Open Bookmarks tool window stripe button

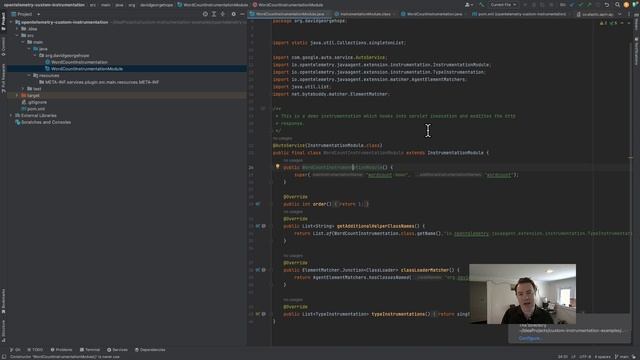click(x=3, y=301)
